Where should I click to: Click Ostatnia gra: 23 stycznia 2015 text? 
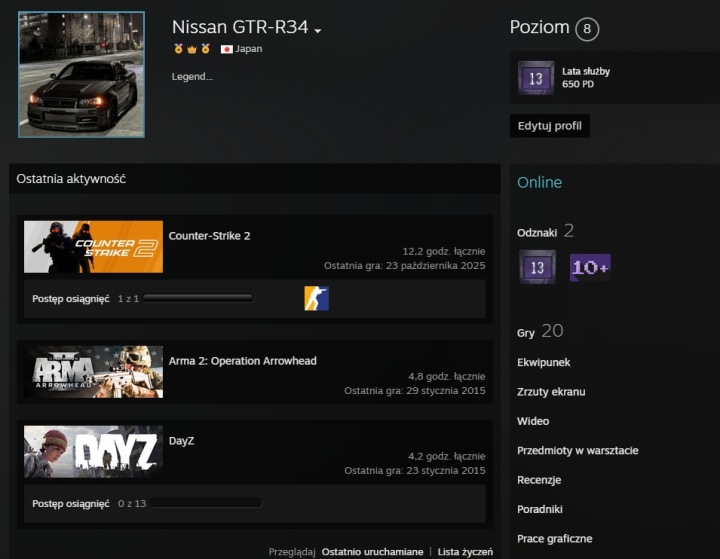pyautogui.click(x=415, y=470)
